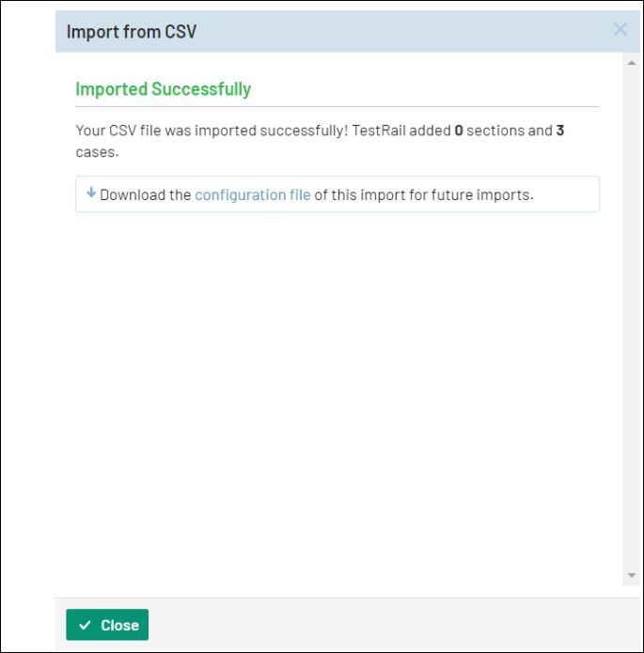The image size is (644, 653).
Task: Click the divider line under heading
Action: [x=337, y=107]
